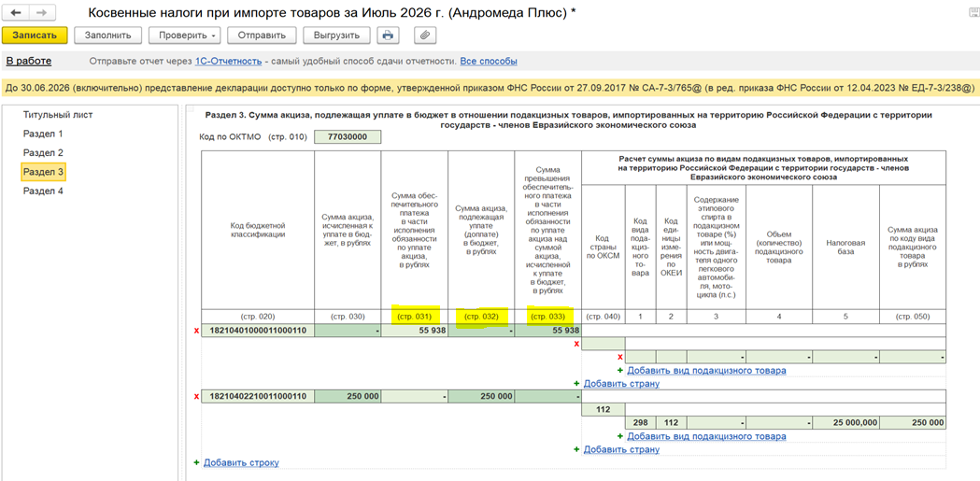
Task: Click the (стр. 020) header label
Action: click(258, 317)
